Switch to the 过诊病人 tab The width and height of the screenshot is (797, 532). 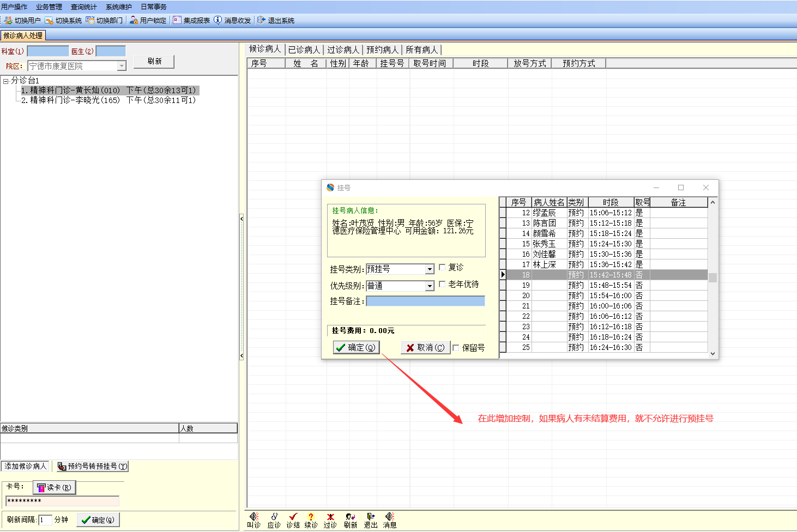coord(343,50)
